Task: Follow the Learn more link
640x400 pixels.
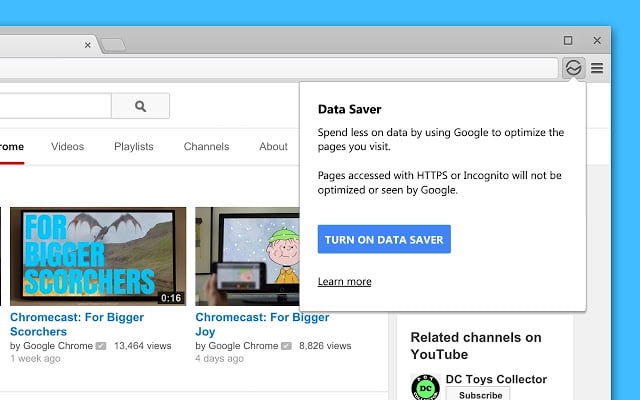Action: 344,282
